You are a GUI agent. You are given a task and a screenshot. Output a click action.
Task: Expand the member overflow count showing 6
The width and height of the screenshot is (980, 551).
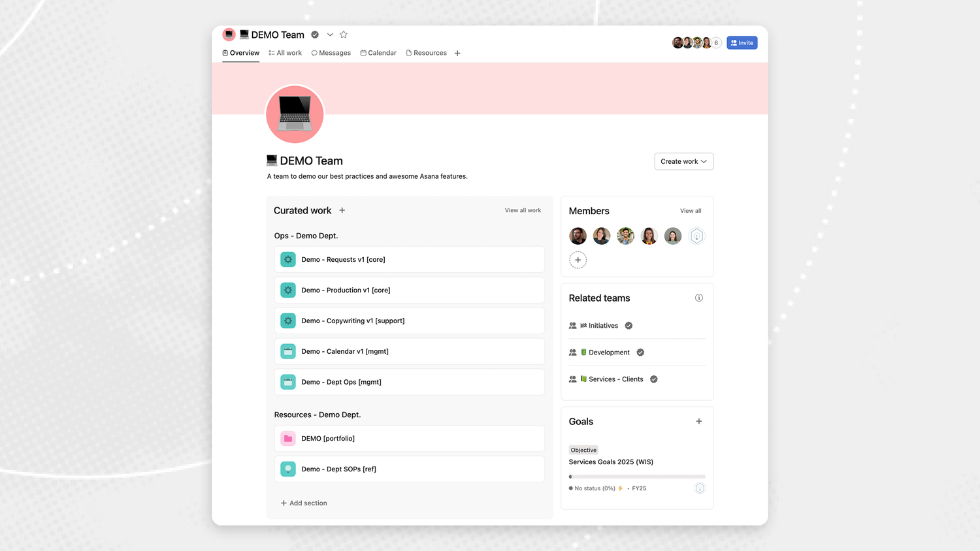[x=715, y=42]
